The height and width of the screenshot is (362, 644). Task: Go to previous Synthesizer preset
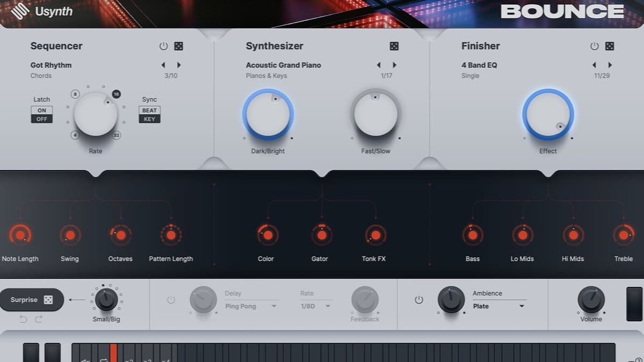[378, 65]
